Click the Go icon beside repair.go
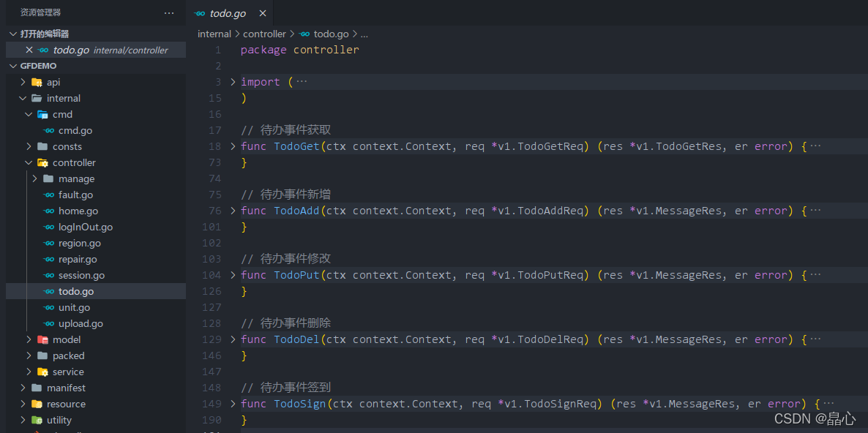The height and width of the screenshot is (433, 868). [x=49, y=259]
